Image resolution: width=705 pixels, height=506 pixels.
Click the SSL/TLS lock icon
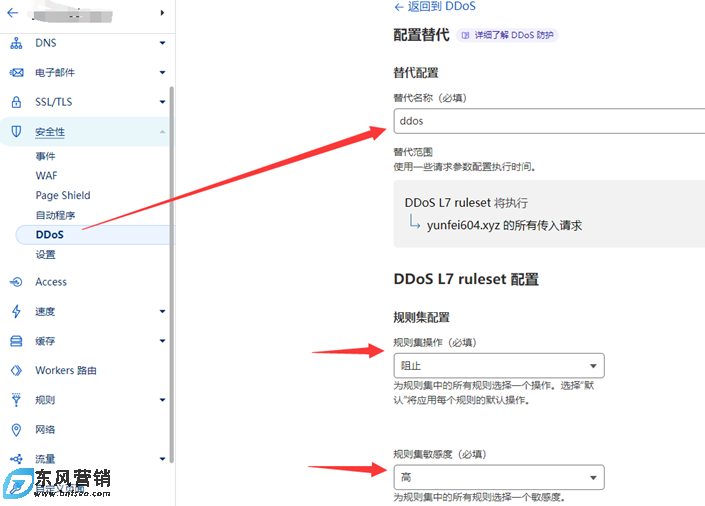tap(16, 102)
